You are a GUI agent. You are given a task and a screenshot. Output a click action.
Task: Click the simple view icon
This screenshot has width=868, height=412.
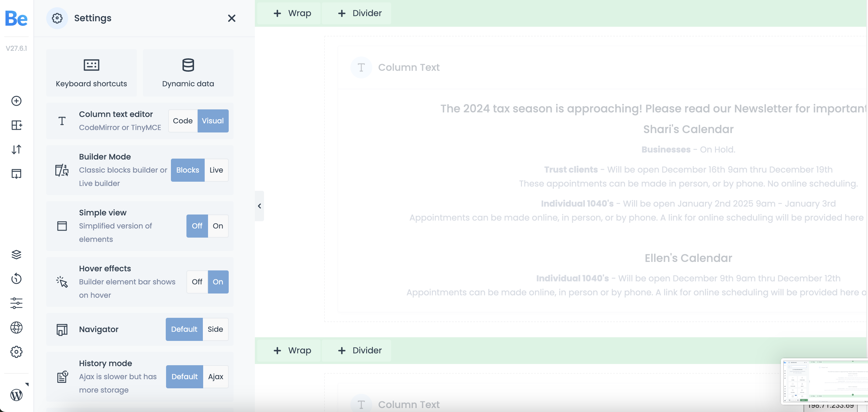point(62,226)
